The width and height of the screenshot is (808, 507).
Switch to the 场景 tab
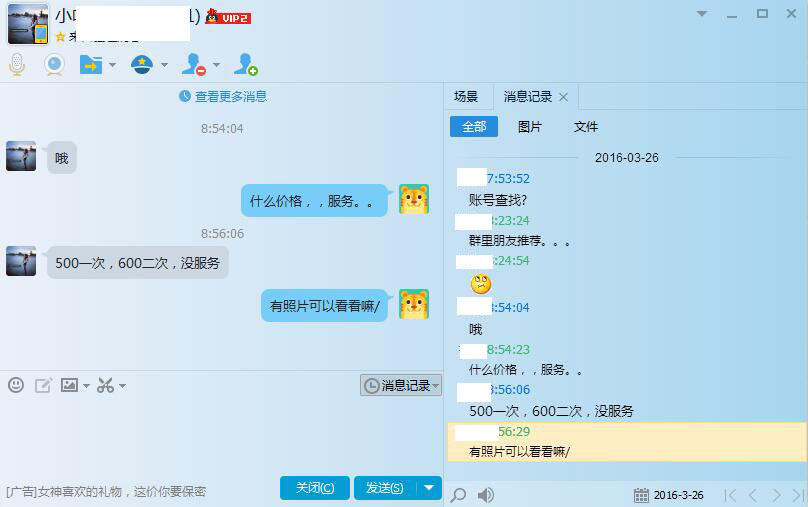pos(466,97)
